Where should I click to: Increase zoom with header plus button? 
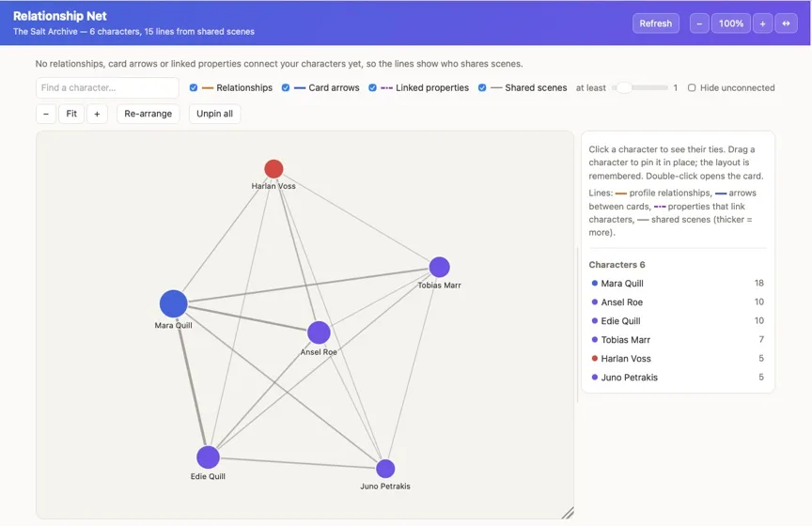point(762,23)
